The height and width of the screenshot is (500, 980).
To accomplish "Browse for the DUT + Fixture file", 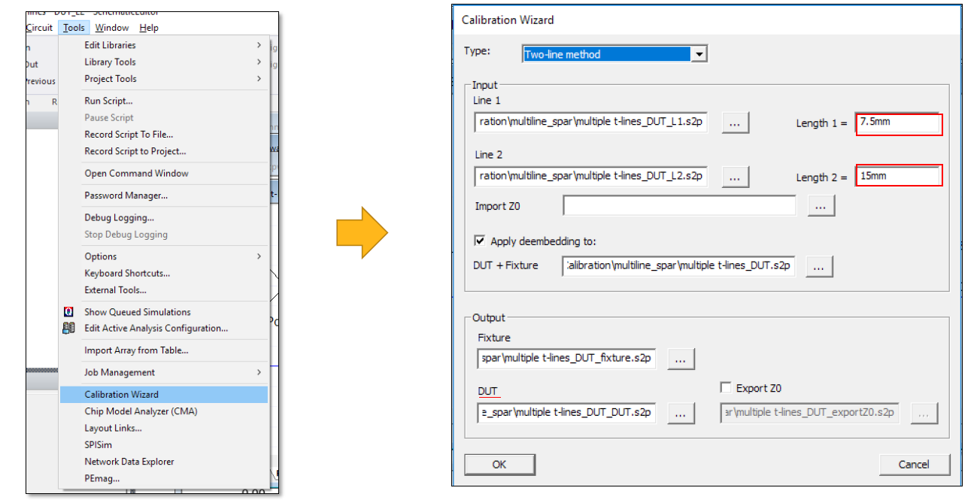I will 819,265.
